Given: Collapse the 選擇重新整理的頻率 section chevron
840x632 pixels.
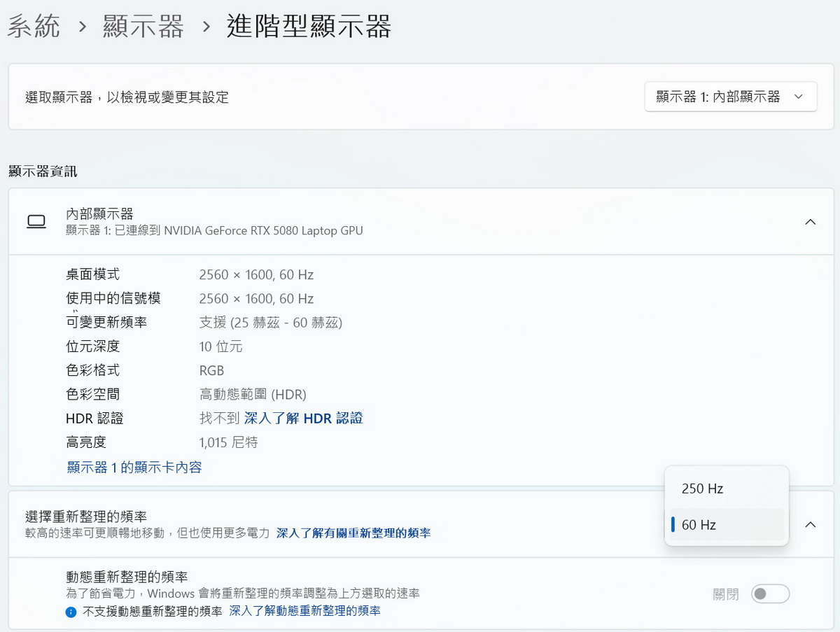Looking at the screenshot, I should click(x=810, y=524).
